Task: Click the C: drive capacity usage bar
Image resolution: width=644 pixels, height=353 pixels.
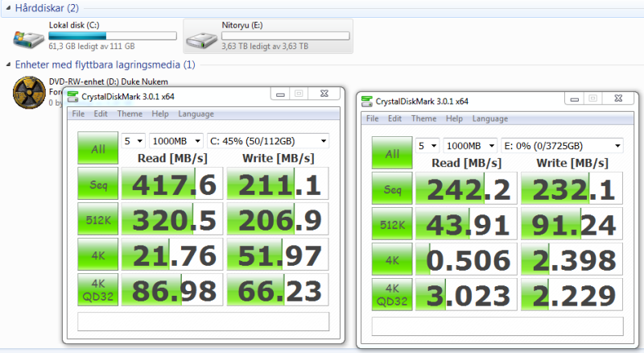Action: (x=113, y=36)
